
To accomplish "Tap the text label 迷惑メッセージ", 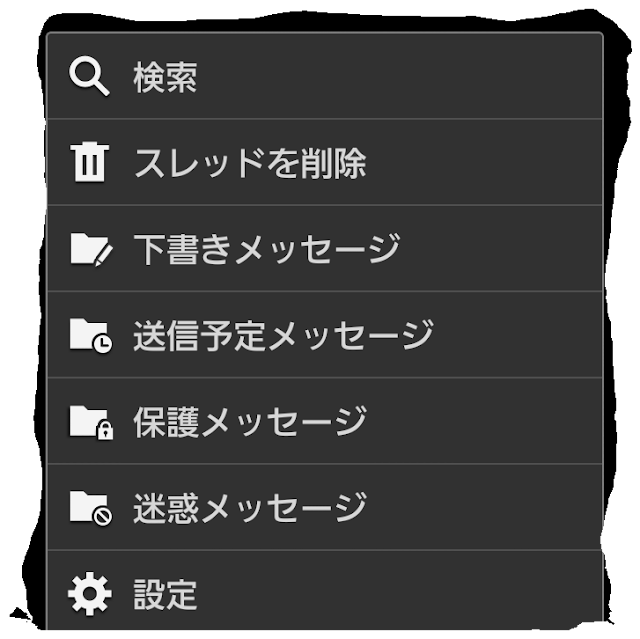I will pos(250,508).
